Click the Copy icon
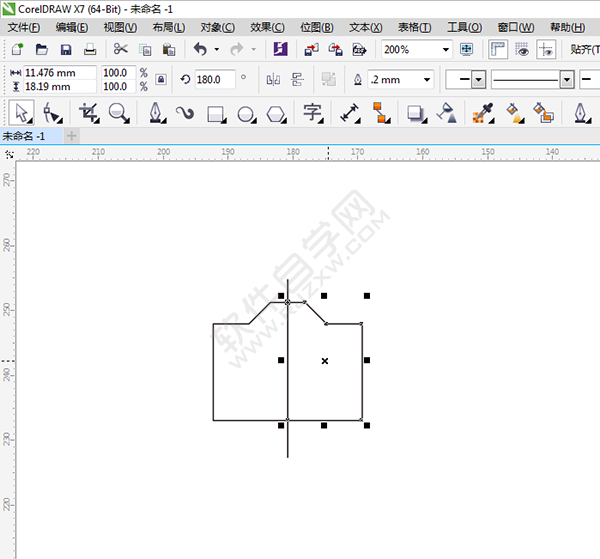 click(x=145, y=50)
